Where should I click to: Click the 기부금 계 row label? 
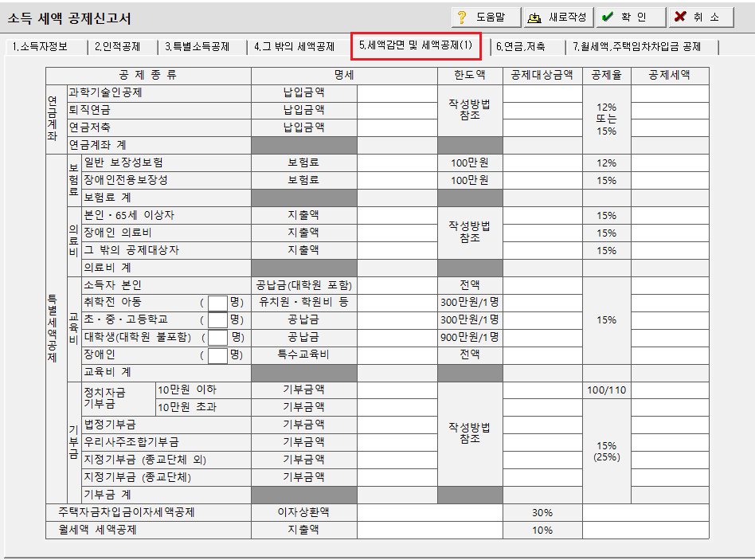point(108,495)
